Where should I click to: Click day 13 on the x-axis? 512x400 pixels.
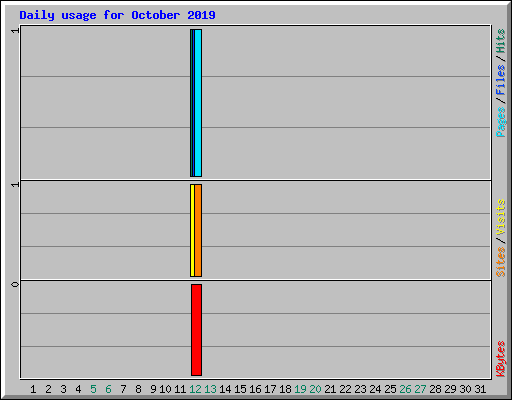[x=210, y=389]
